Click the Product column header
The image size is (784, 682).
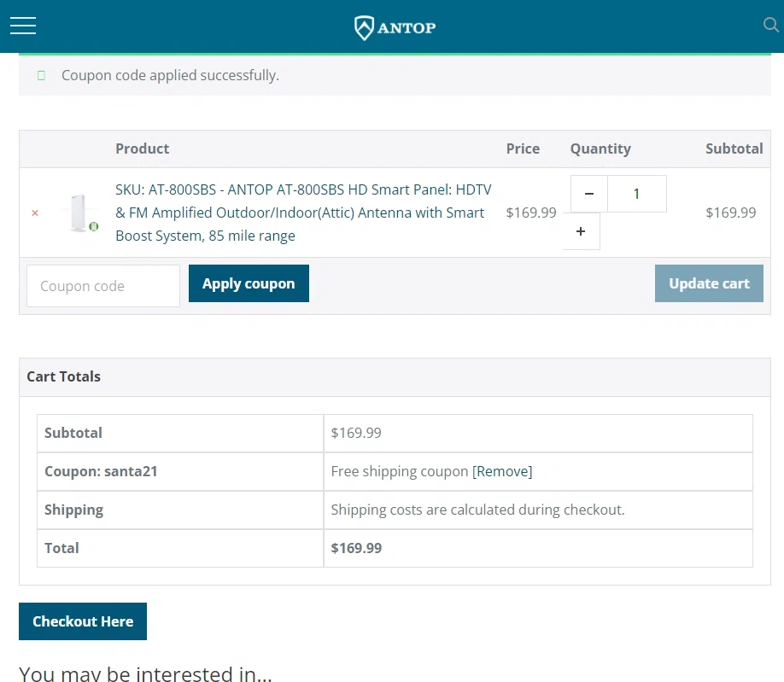coord(143,149)
